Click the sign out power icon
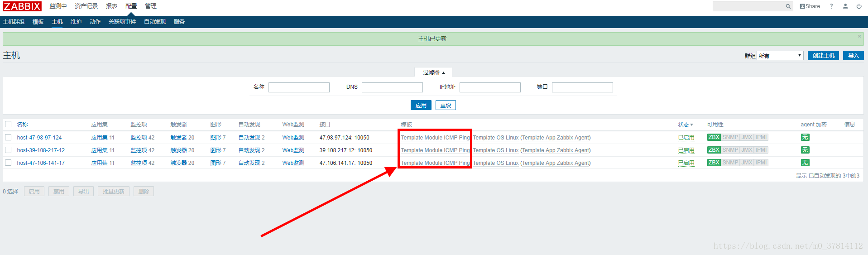 [x=859, y=6]
